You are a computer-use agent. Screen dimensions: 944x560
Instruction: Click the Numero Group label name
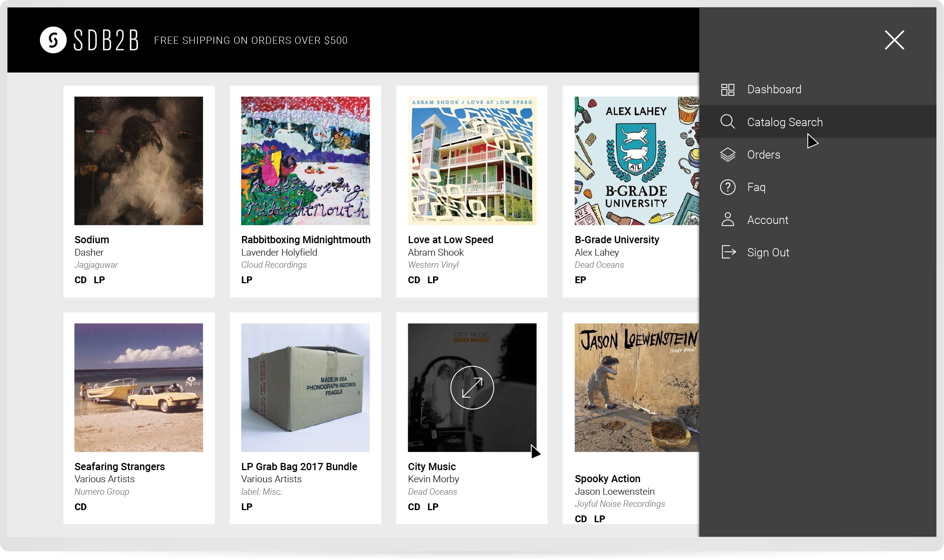click(102, 492)
